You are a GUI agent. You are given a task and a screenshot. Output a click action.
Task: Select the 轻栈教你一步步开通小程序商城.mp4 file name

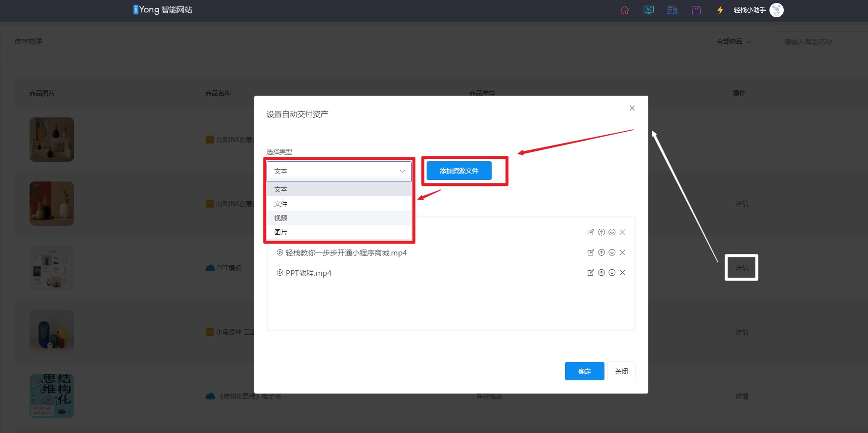point(346,253)
